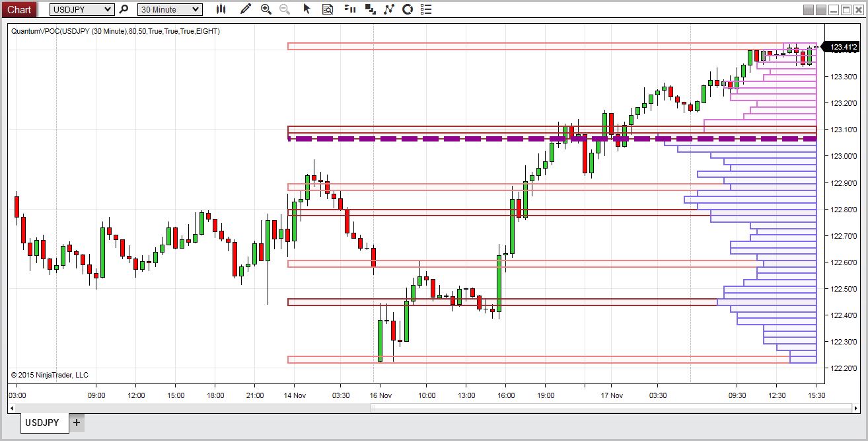
Task: Open the USDJPY instrument dropdown
Action: [81, 9]
